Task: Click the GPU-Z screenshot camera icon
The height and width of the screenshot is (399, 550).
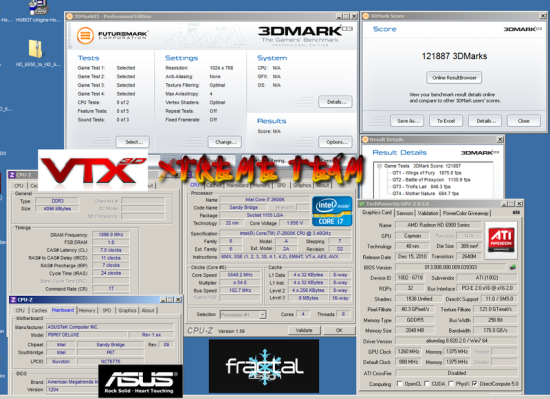Action: point(516,213)
